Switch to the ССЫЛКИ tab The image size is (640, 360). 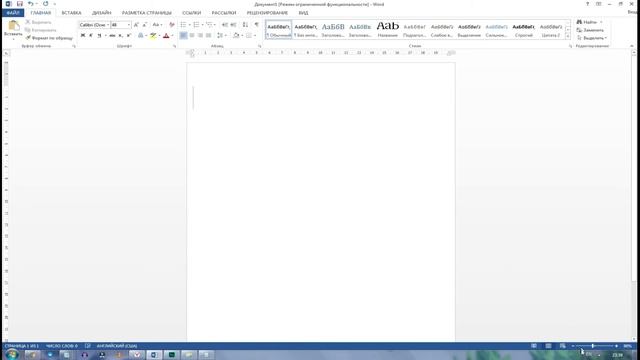pos(191,13)
